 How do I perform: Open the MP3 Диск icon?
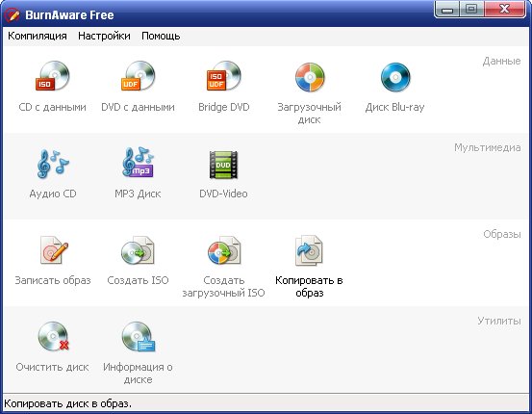(x=139, y=163)
